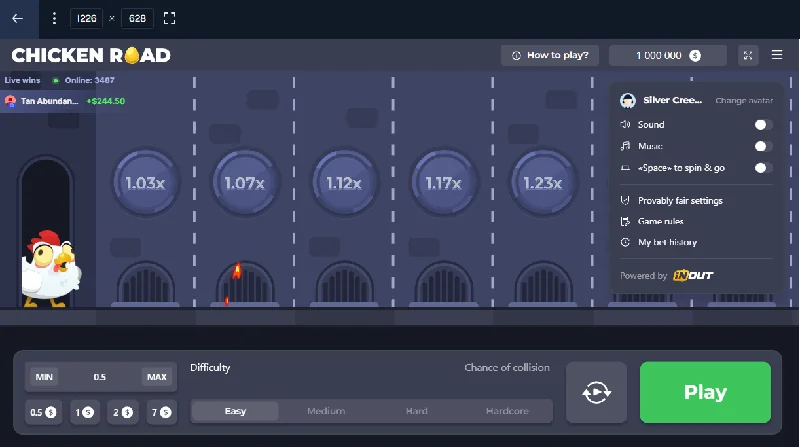Set bet to MIN
The image size is (800, 447).
[x=44, y=377]
